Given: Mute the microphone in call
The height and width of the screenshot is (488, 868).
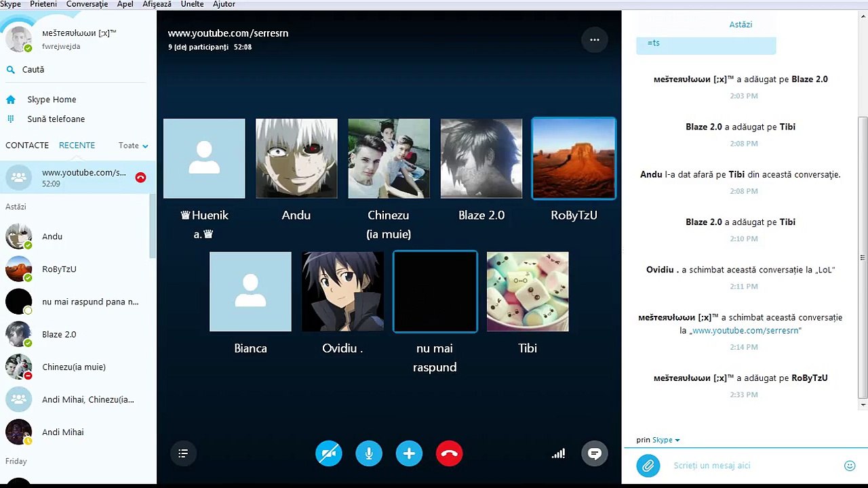Looking at the screenshot, I should pyautogui.click(x=369, y=453).
